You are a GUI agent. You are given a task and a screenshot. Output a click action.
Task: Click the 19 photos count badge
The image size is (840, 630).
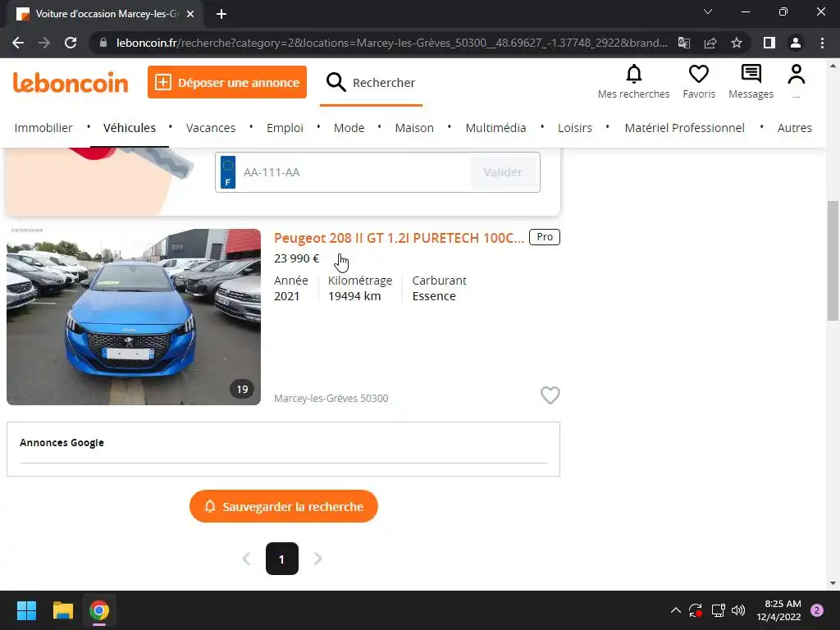242,389
